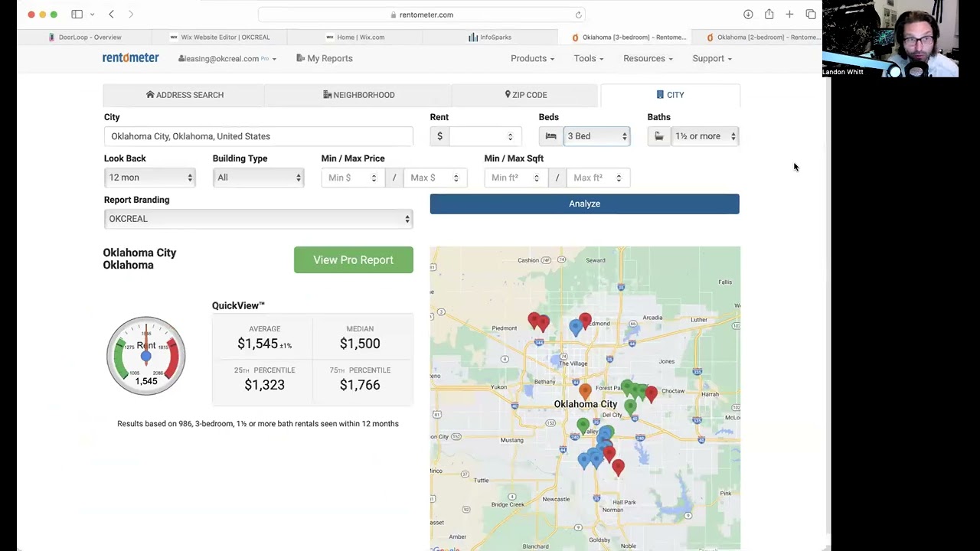Switch to the DoorLoop - Overview tab

tap(84, 37)
